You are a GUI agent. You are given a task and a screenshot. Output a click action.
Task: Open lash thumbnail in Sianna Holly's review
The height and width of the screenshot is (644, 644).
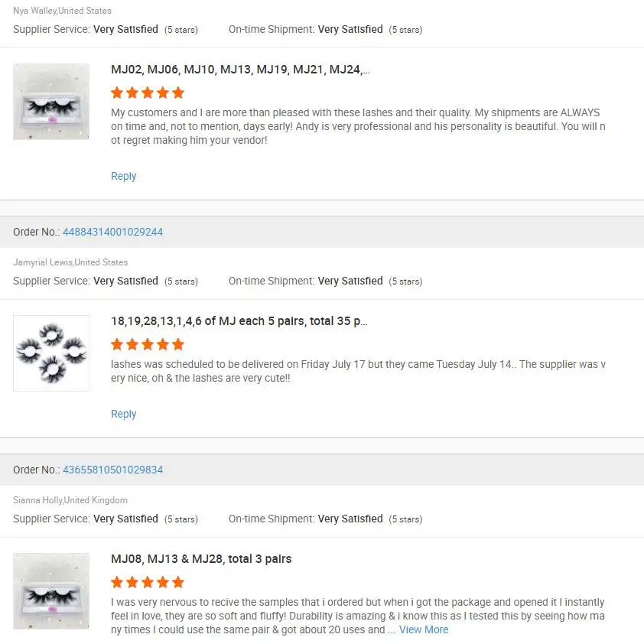[51, 591]
